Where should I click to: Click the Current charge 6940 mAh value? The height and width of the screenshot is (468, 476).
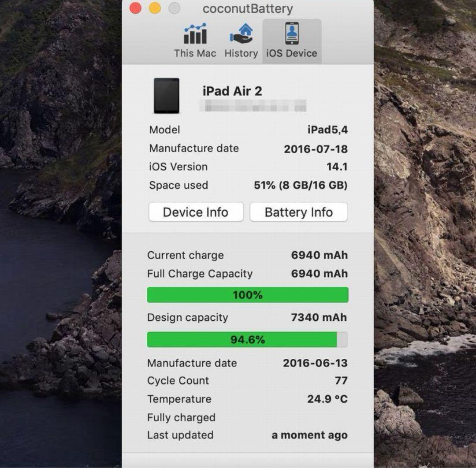coord(320,255)
